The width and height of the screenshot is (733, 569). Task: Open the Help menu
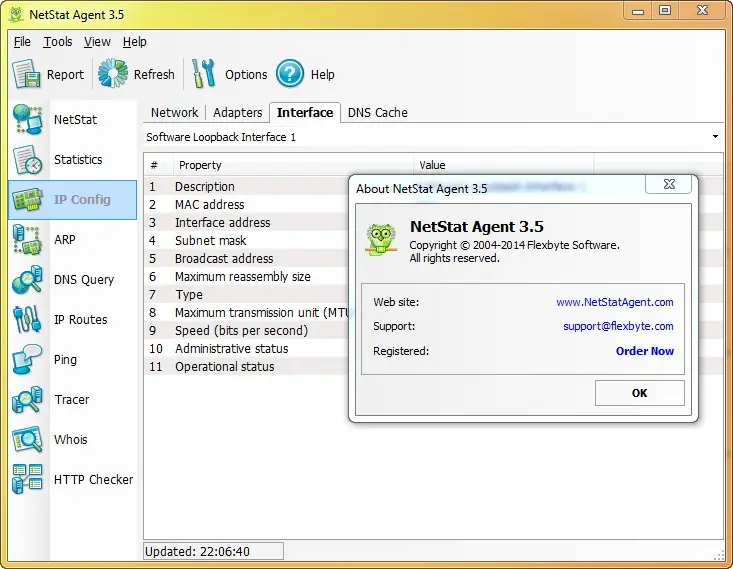(135, 42)
